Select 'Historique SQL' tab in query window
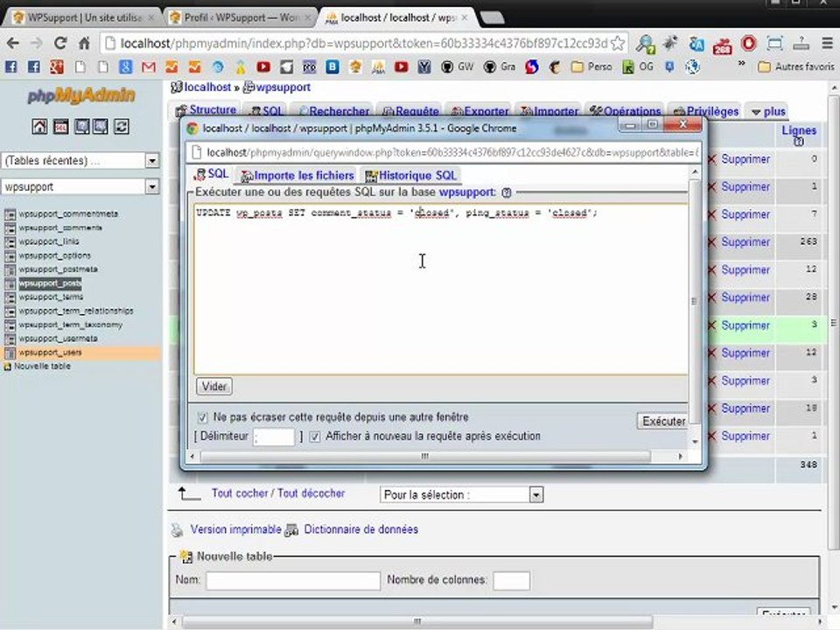The height and width of the screenshot is (630, 840). 410,176
